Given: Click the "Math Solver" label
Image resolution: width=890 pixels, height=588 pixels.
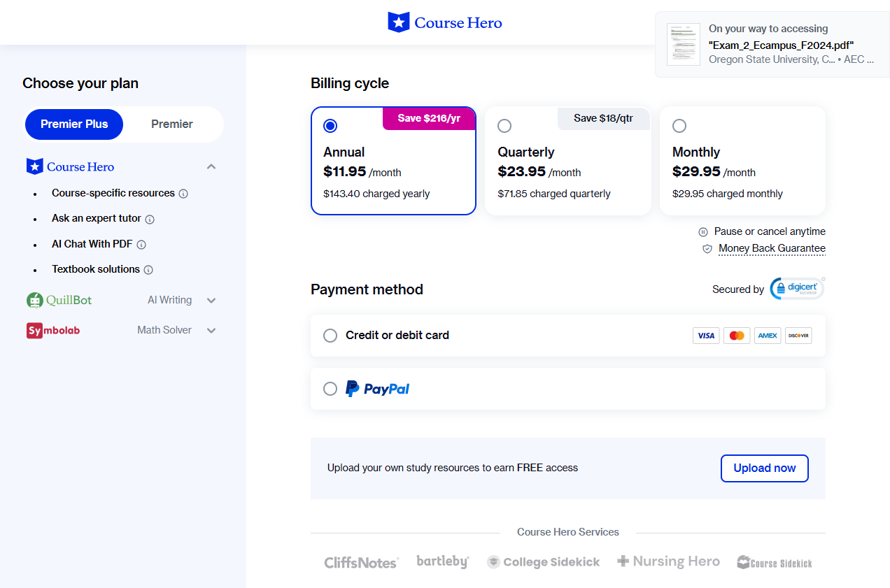Looking at the screenshot, I should click(x=164, y=330).
